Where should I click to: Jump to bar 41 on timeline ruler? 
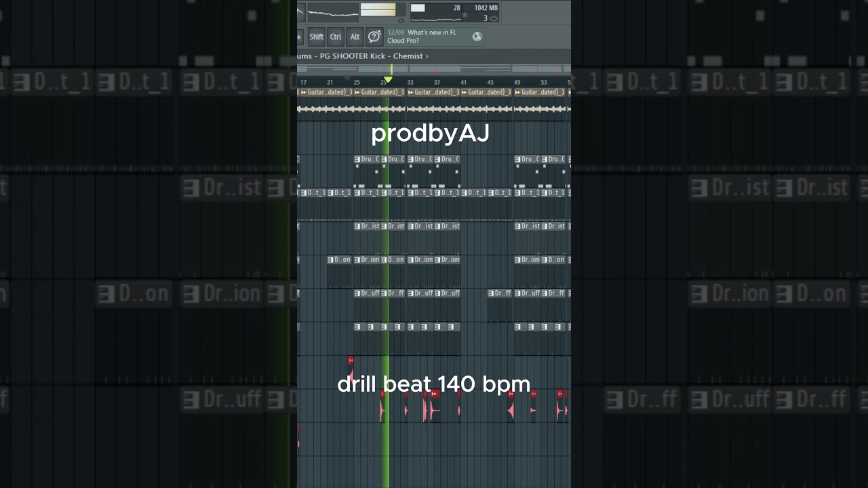[x=464, y=83]
